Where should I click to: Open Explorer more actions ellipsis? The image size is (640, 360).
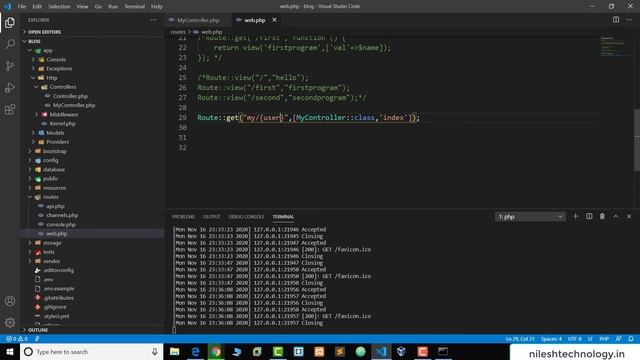(153, 20)
